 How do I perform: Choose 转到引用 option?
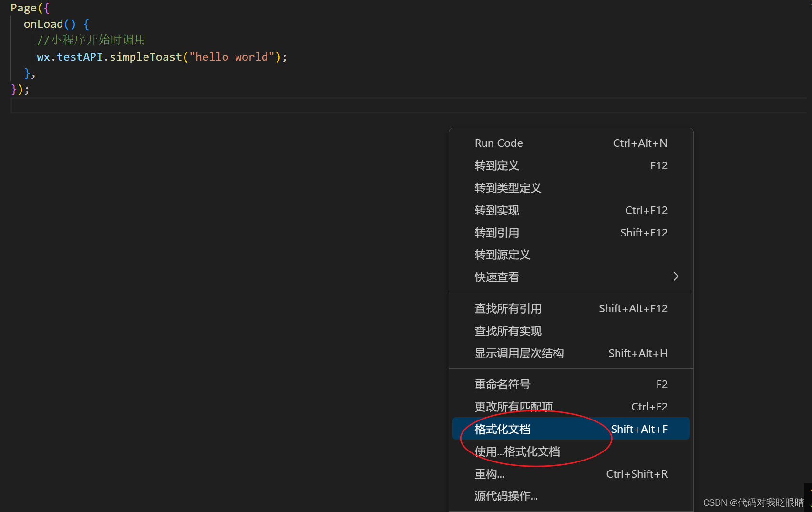pyautogui.click(x=571, y=233)
